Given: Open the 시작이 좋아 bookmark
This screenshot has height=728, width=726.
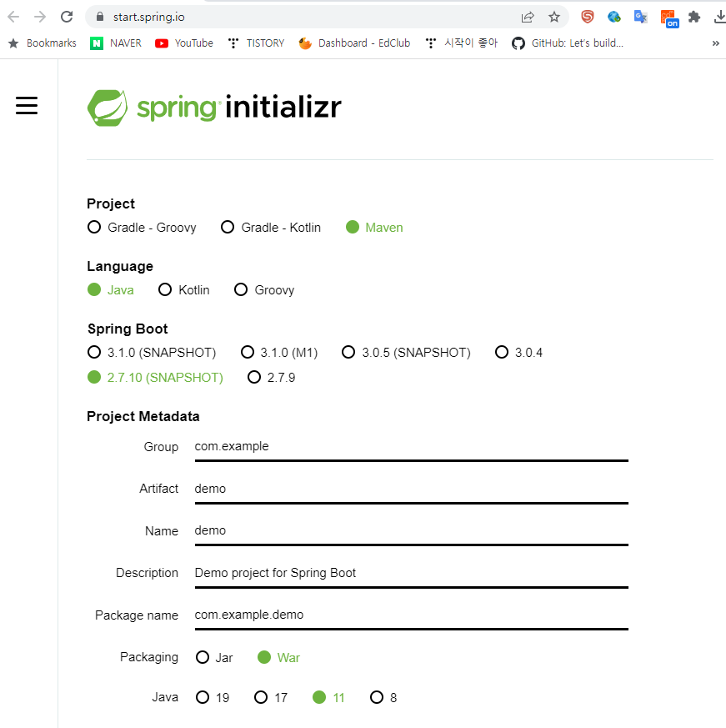Looking at the screenshot, I should click(x=462, y=43).
